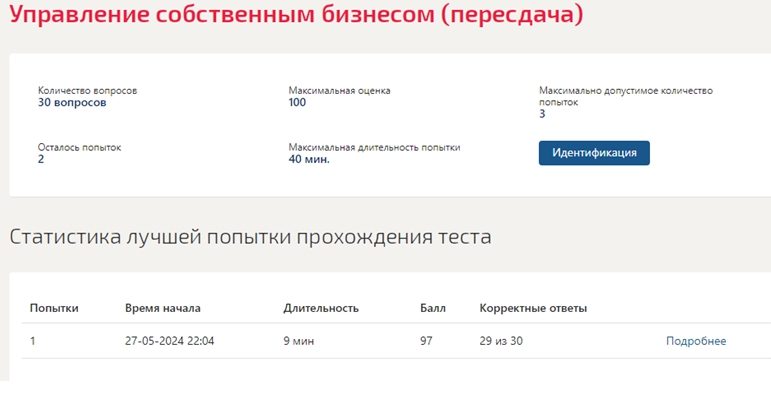This screenshot has height=401, width=771.
Task: Click the attempt start time 27-05-2024 22:04
Action: (170, 341)
